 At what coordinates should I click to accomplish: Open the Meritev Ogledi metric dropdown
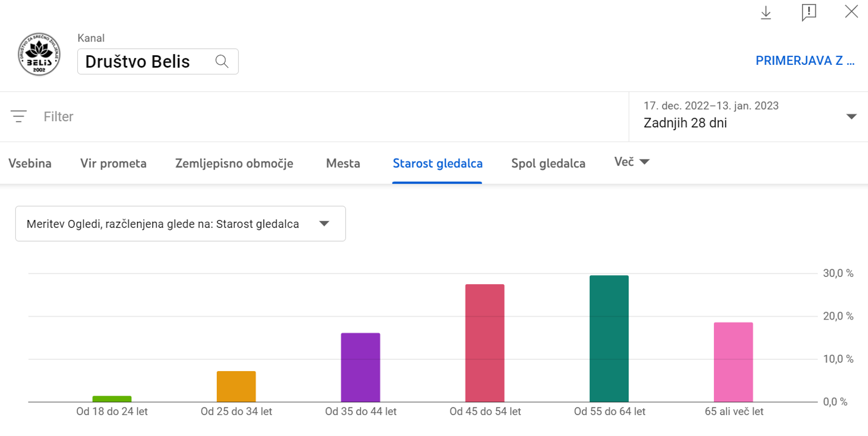pos(180,223)
